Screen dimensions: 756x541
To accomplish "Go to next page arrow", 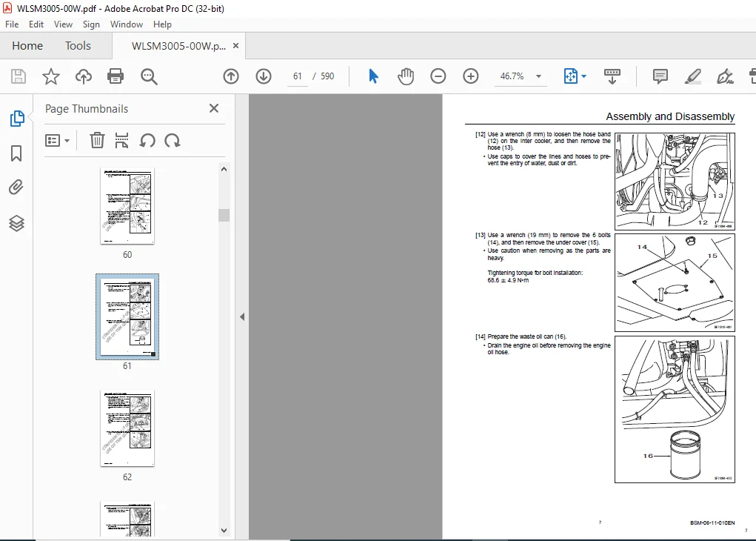I will point(264,76).
